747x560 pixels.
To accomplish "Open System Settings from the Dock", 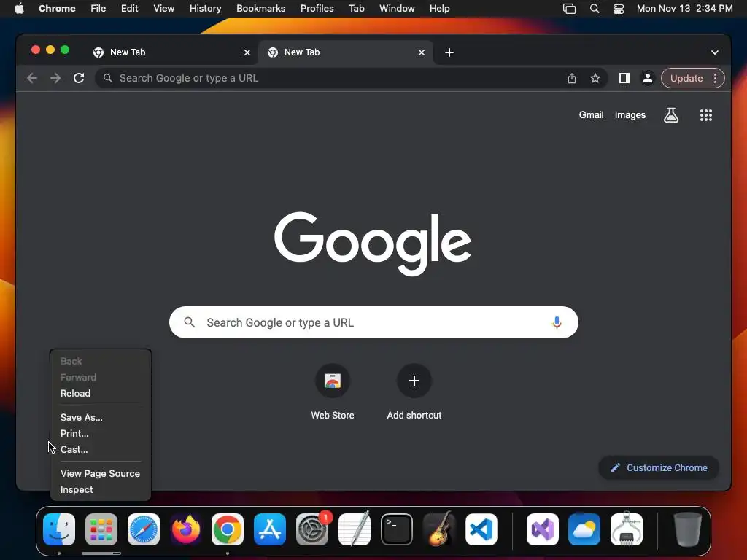I will pos(312,529).
